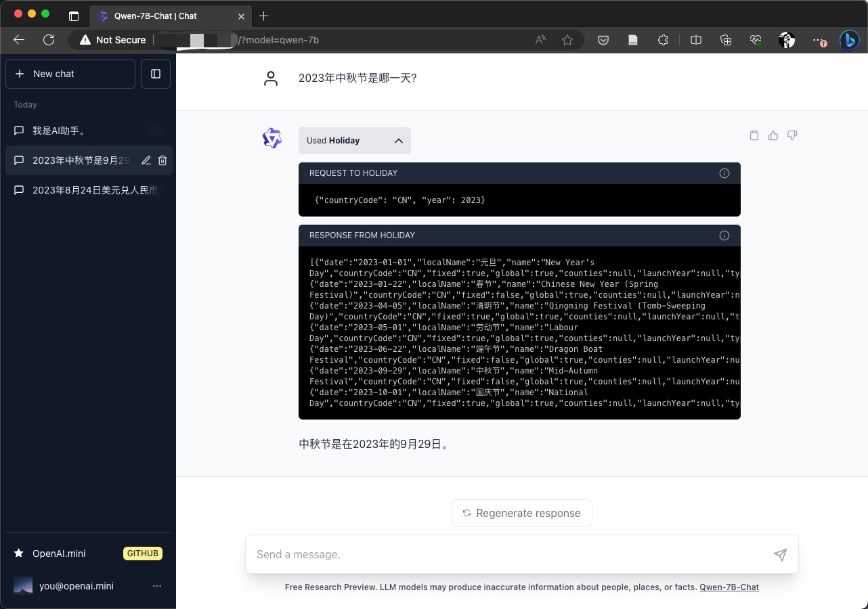Give the response a thumbs down
The height and width of the screenshot is (609, 868).
click(x=792, y=135)
